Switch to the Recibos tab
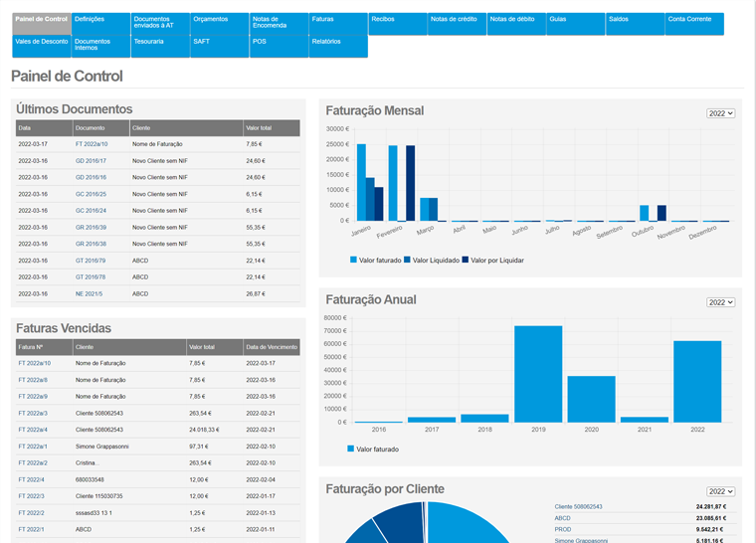 point(398,24)
